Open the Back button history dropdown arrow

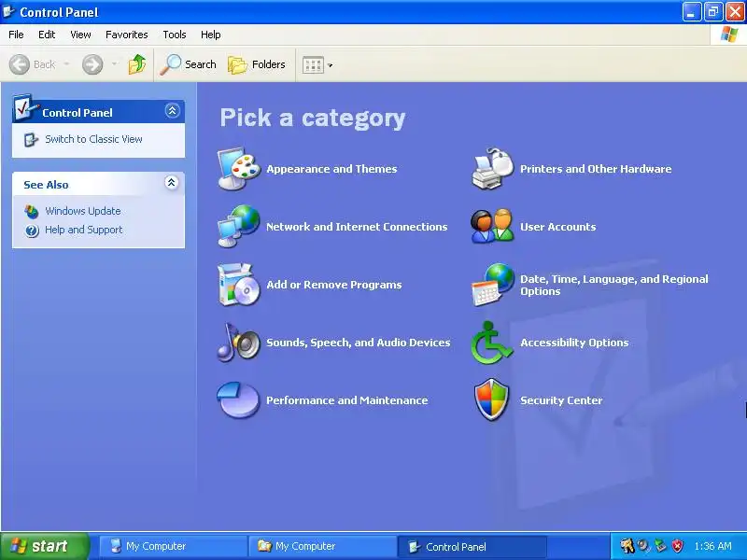[66, 63]
